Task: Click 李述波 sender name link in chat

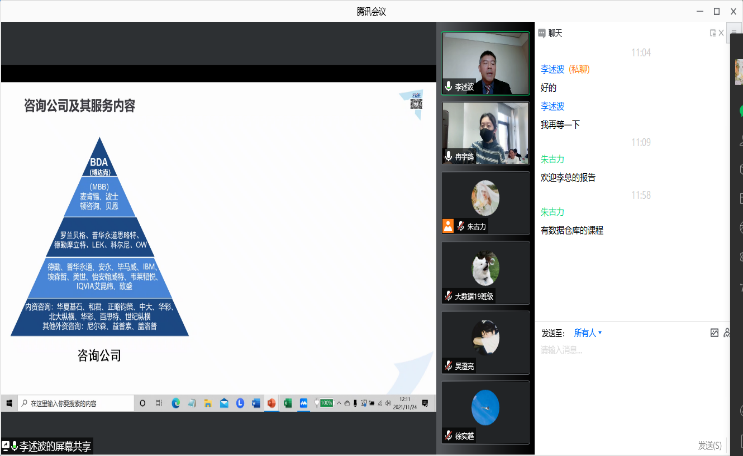Action: 554,69
